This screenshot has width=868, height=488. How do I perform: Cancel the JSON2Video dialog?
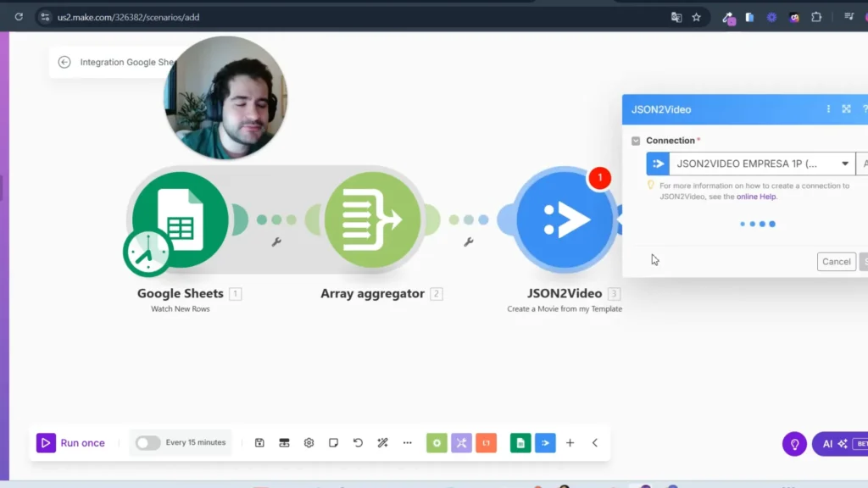pos(836,261)
